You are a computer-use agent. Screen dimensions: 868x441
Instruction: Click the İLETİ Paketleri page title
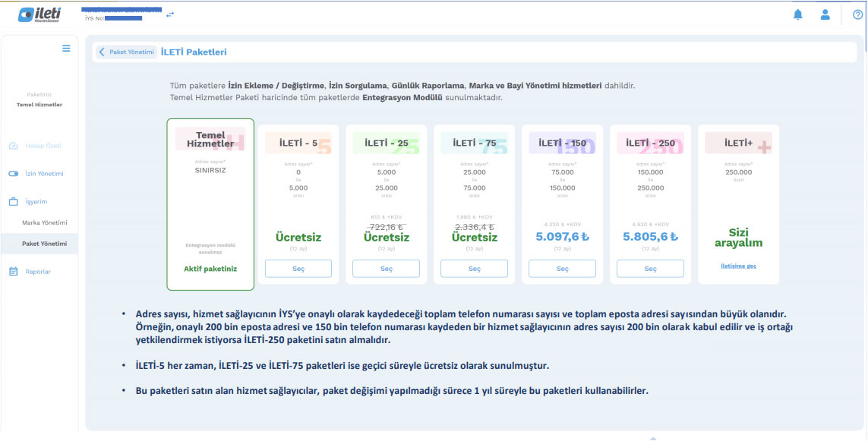(x=194, y=52)
